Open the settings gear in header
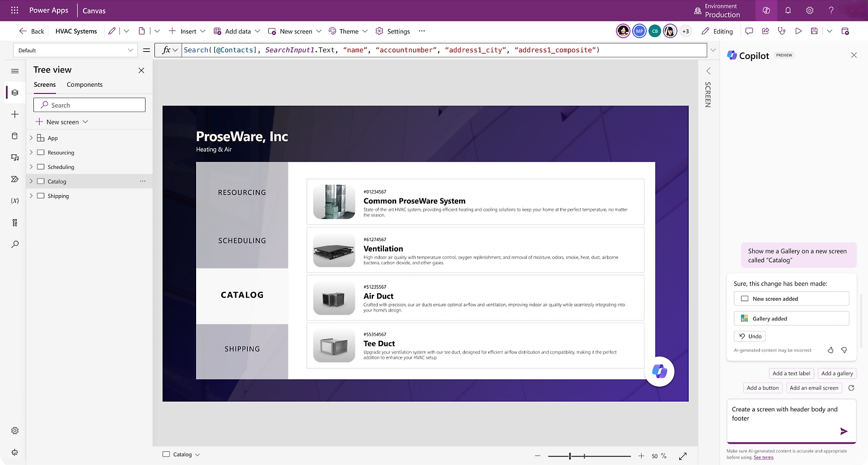 point(810,10)
